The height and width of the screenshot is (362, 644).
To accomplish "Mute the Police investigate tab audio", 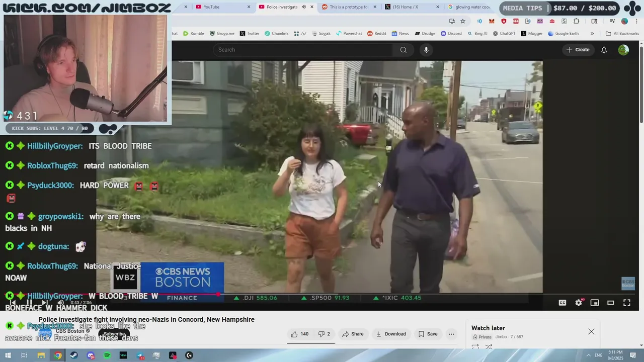I will [304, 7].
